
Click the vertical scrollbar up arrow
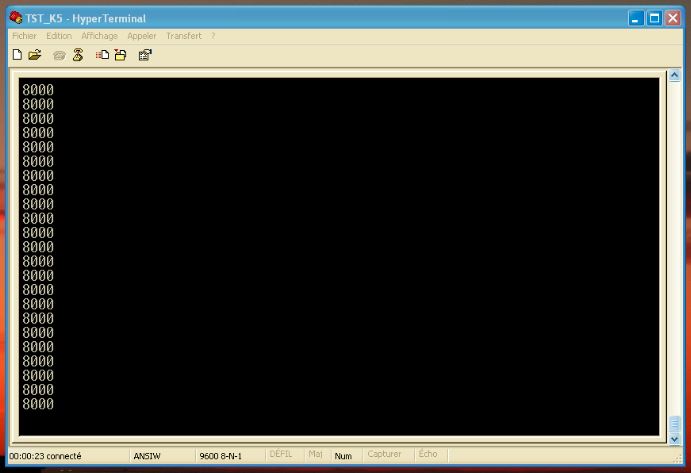[x=674, y=76]
